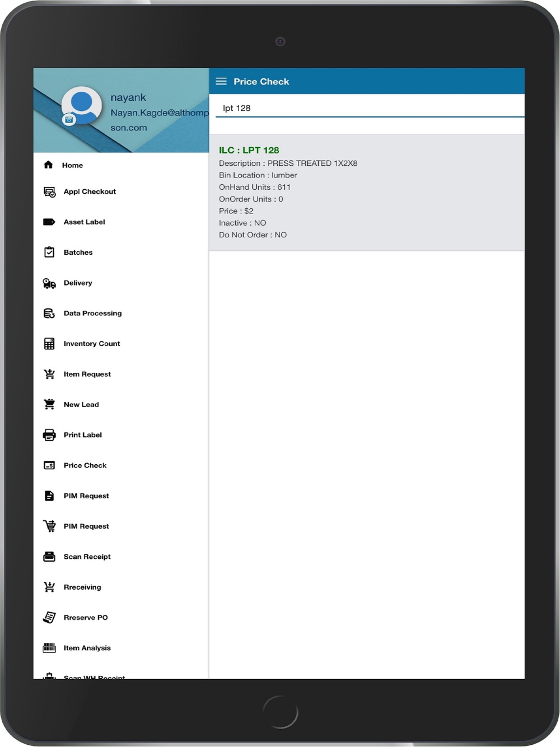Click the Home house icon
The width and height of the screenshot is (560, 747).
(48, 165)
